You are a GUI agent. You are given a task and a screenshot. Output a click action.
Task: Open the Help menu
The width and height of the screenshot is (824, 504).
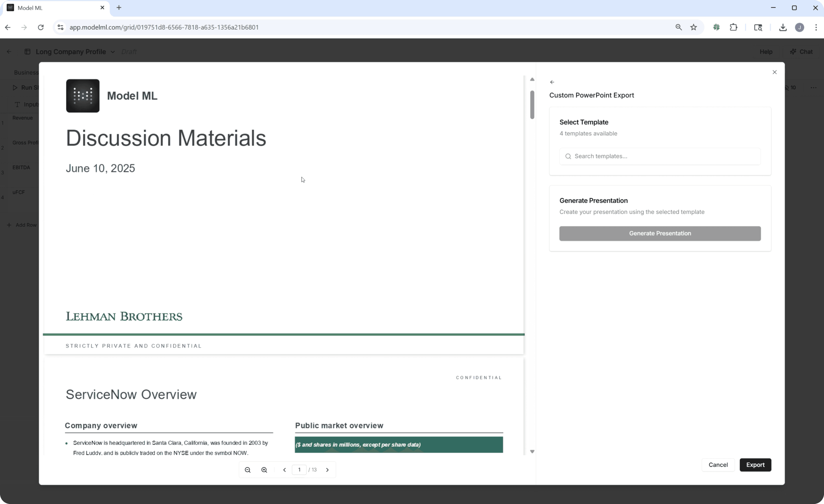766,51
